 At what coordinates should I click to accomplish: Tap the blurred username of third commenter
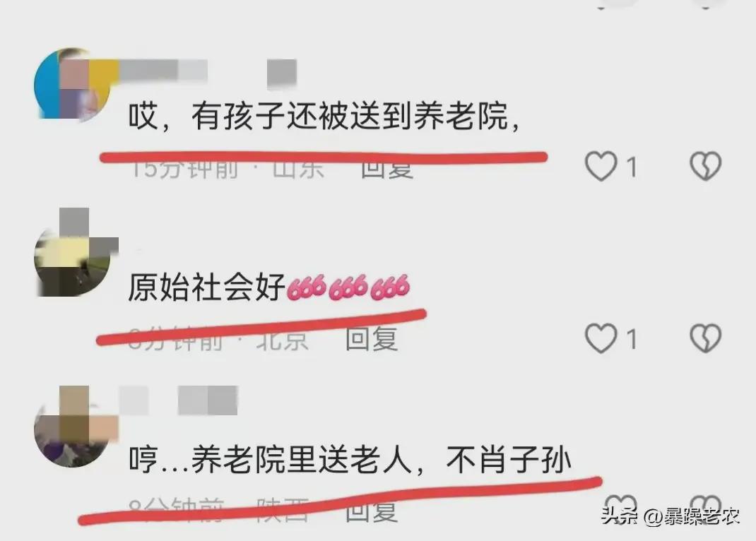tap(178, 400)
